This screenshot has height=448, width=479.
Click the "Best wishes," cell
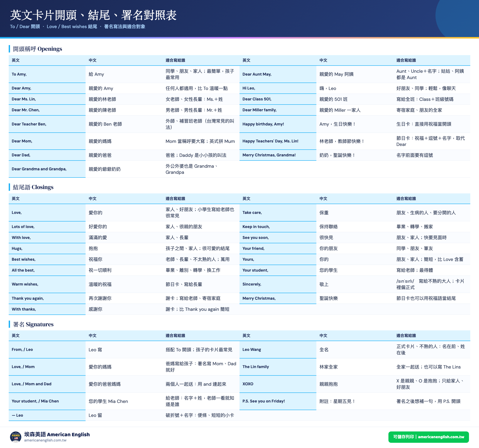[x=47, y=259]
